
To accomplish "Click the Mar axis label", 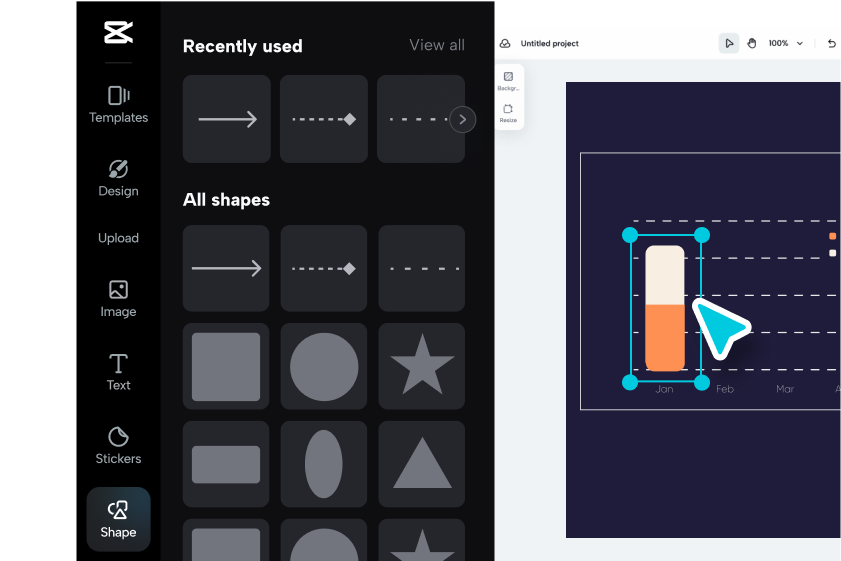I will click(x=785, y=389).
